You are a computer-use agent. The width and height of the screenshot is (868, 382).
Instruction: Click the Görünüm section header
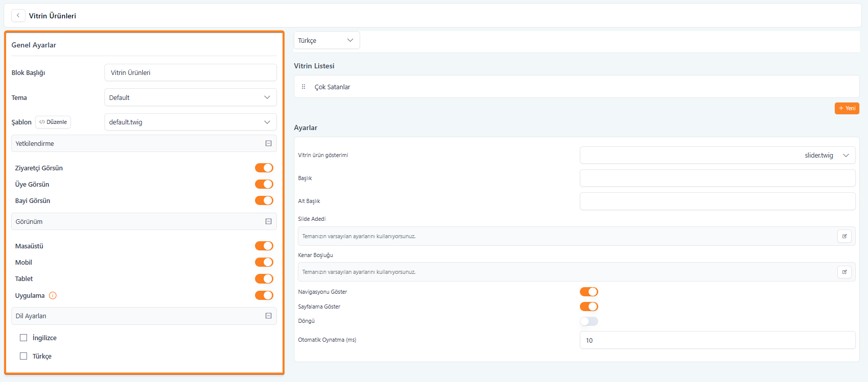click(x=144, y=221)
